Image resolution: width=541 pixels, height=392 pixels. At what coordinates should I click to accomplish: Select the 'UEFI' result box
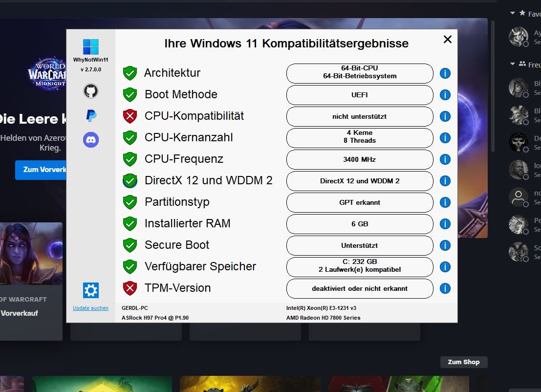(x=360, y=95)
